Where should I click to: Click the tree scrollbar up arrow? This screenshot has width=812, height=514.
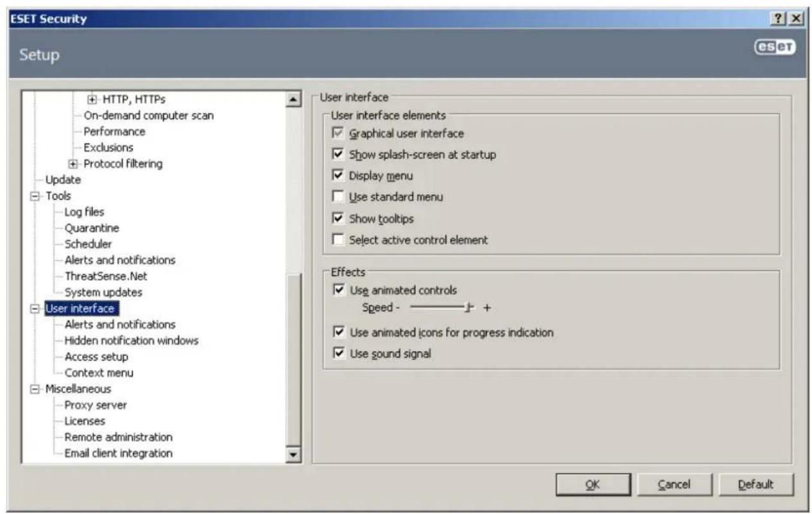click(294, 99)
